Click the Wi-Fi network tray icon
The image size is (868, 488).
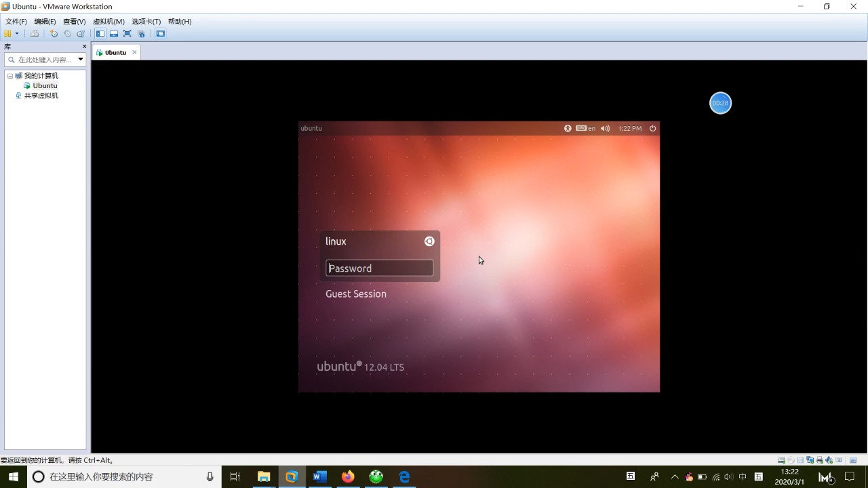[716, 477]
